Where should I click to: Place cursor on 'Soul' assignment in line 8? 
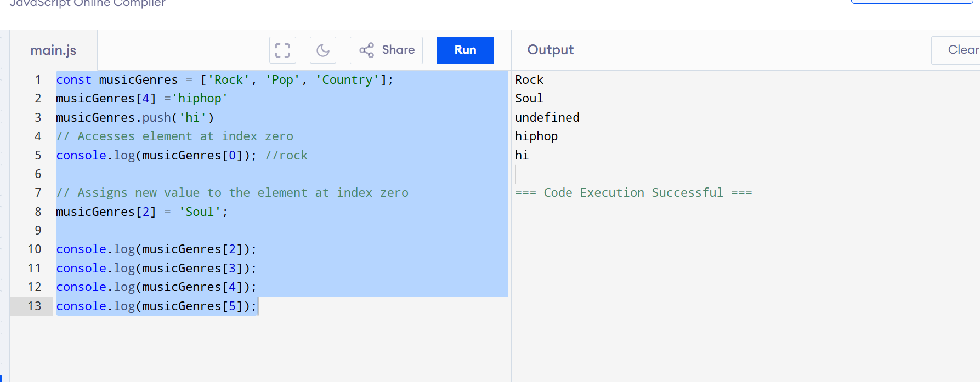pos(200,212)
